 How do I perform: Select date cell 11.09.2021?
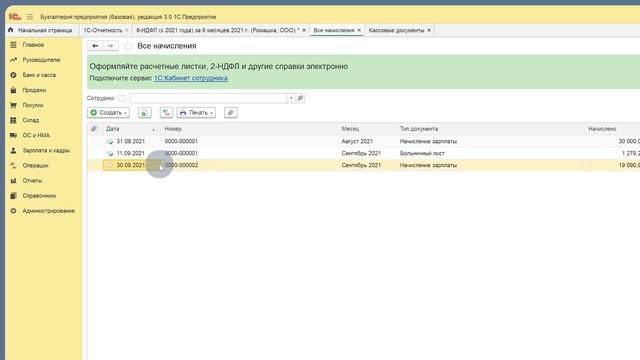(x=131, y=153)
